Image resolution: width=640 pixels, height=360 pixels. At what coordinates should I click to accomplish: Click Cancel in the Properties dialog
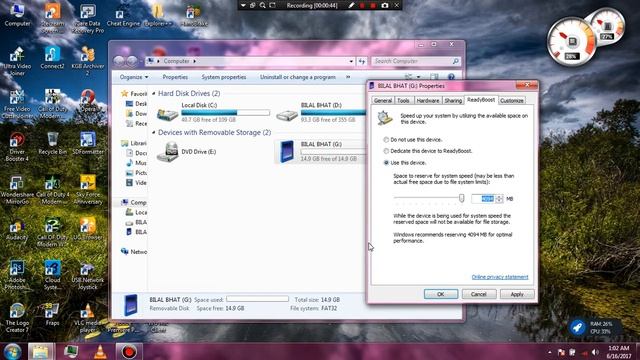click(479, 294)
